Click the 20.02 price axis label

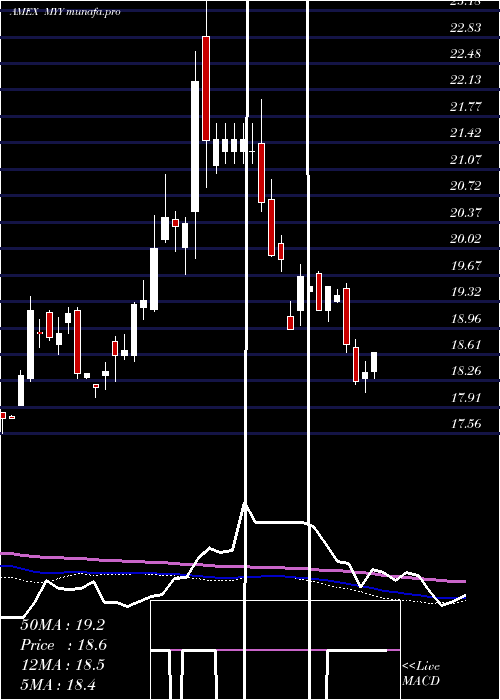pyautogui.click(x=466, y=239)
